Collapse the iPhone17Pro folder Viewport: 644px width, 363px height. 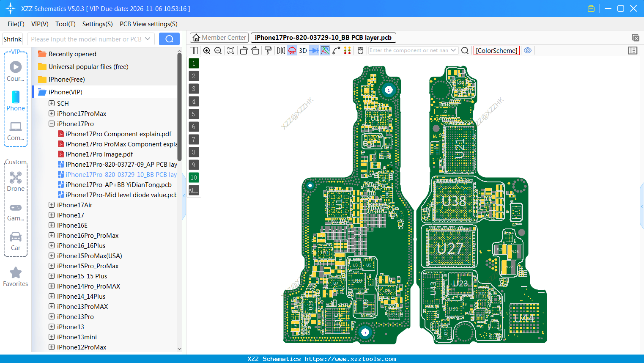[52, 124]
